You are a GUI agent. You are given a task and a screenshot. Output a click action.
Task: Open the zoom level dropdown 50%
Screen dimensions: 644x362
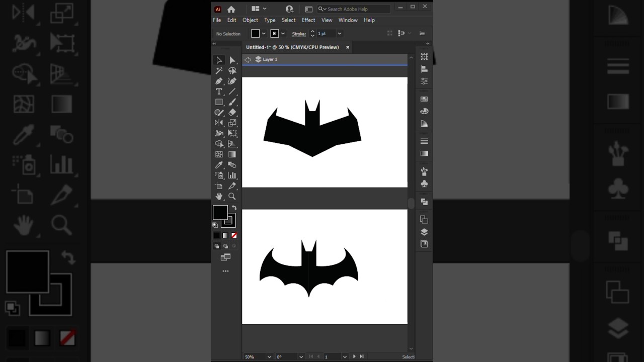[269, 357]
